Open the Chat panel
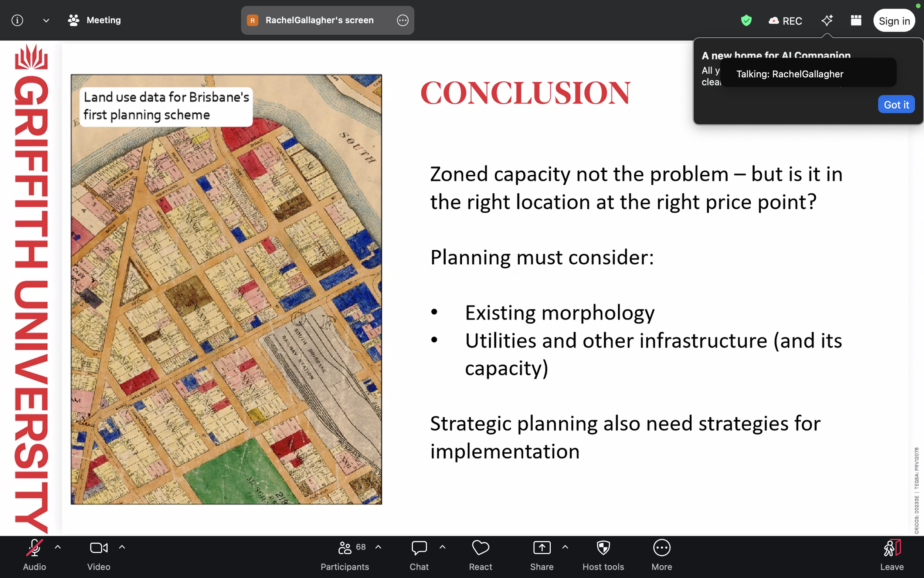Screen dimensions: 924x578 click(x=419, y=555)
